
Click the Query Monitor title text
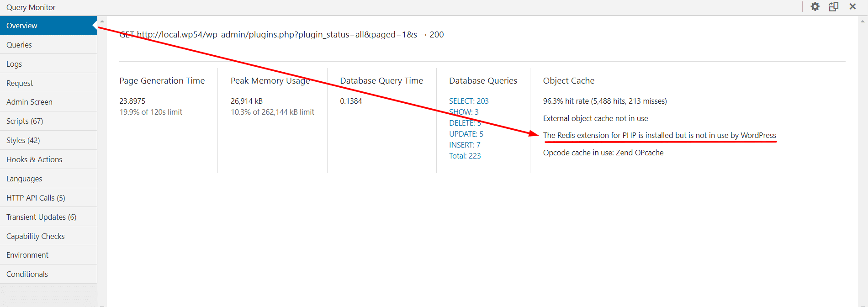[31, 7]
